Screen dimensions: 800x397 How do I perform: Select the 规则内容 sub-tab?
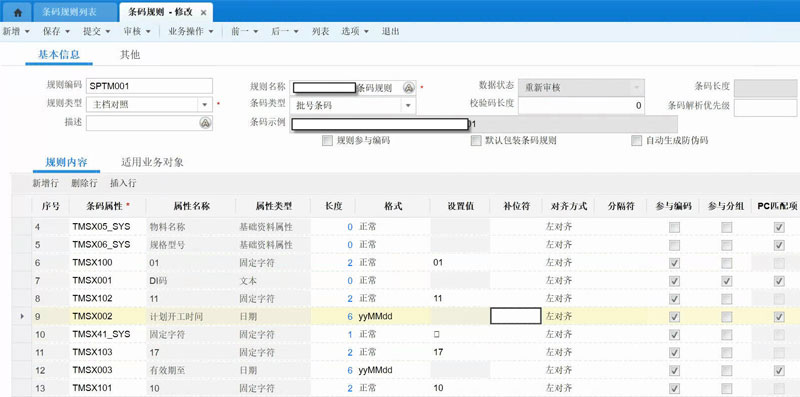click(66, 162)
